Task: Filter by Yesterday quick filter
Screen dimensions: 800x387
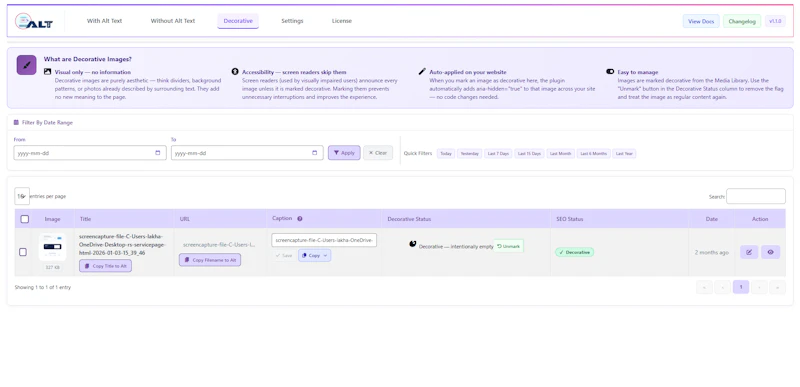Action: (469, 153)
